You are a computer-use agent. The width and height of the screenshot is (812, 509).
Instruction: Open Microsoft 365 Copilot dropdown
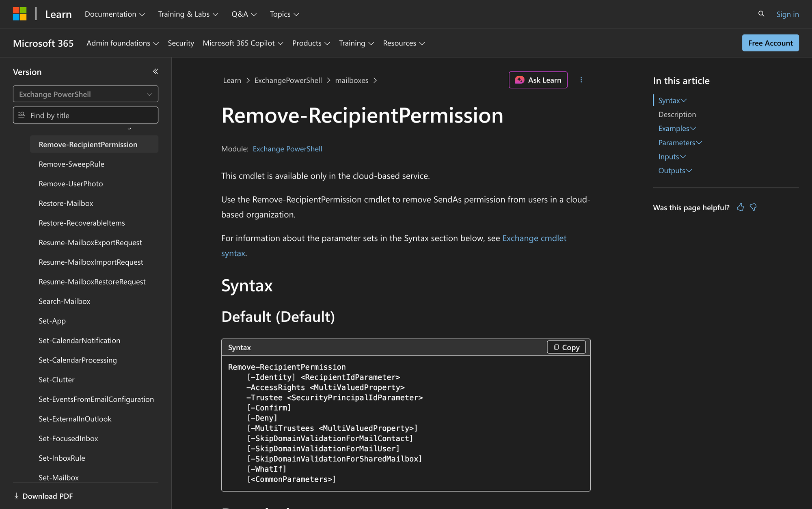(x=243, y=43)
